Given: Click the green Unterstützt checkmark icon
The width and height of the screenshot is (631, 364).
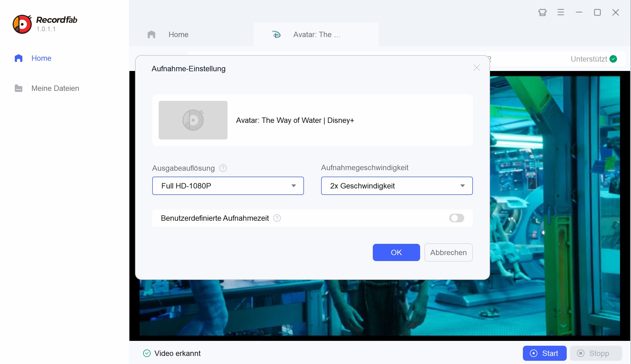Looking at the screenshot, I should (614, 59).
